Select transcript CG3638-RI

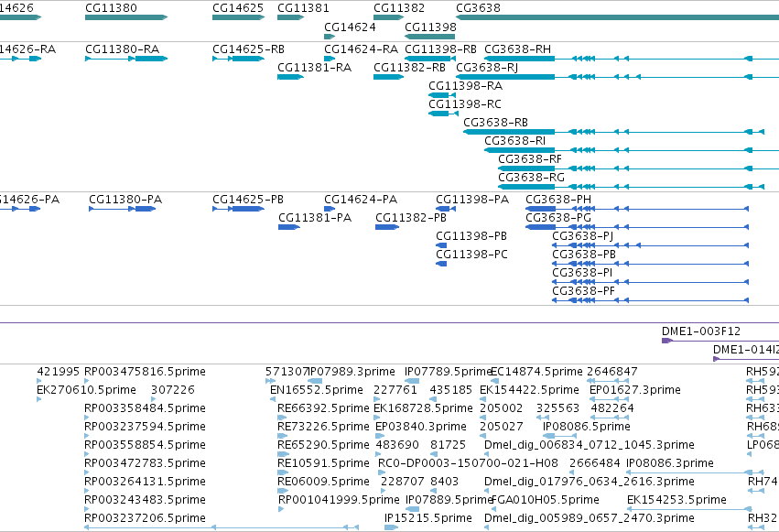[514, 141]
